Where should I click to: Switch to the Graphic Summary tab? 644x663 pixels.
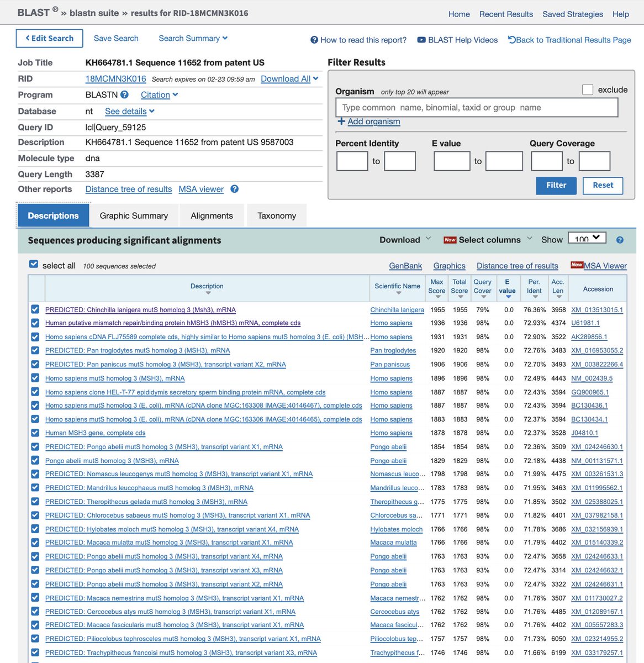pyautogui.click(x=134, y=215)
